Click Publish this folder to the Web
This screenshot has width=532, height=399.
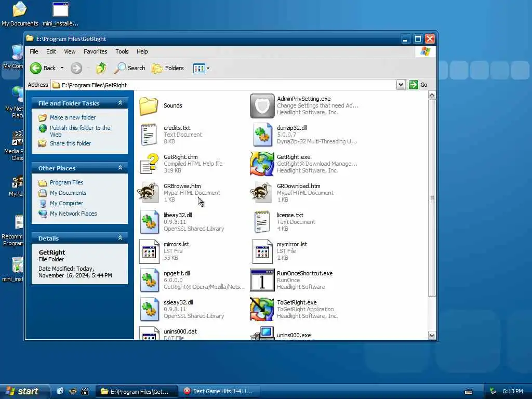[x=80, y=131]
